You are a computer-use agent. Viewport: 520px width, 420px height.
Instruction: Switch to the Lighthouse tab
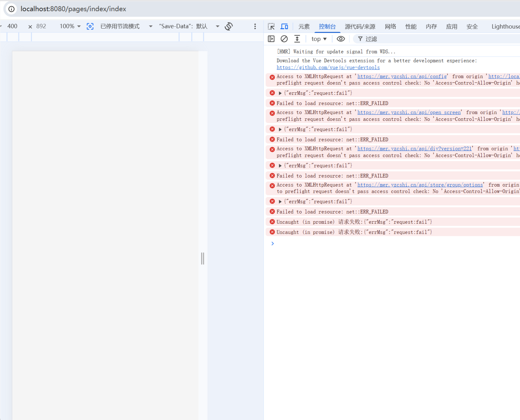coord(505,27)
